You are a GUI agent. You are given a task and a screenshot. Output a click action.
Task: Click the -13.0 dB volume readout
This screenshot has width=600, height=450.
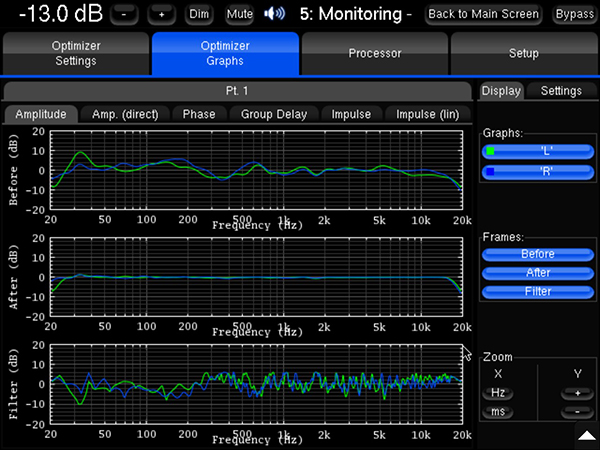click(x=61, y=14)
